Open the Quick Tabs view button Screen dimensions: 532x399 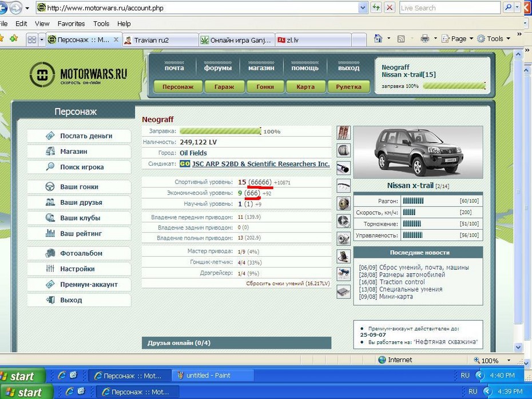(x=32, y=39)
